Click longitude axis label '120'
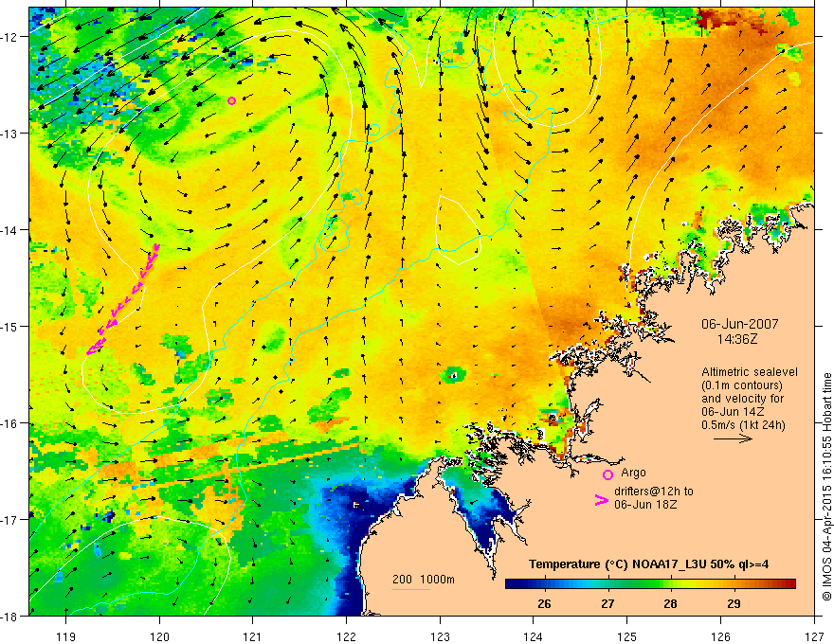Screen dimensions: 834x644 (159, 636)
